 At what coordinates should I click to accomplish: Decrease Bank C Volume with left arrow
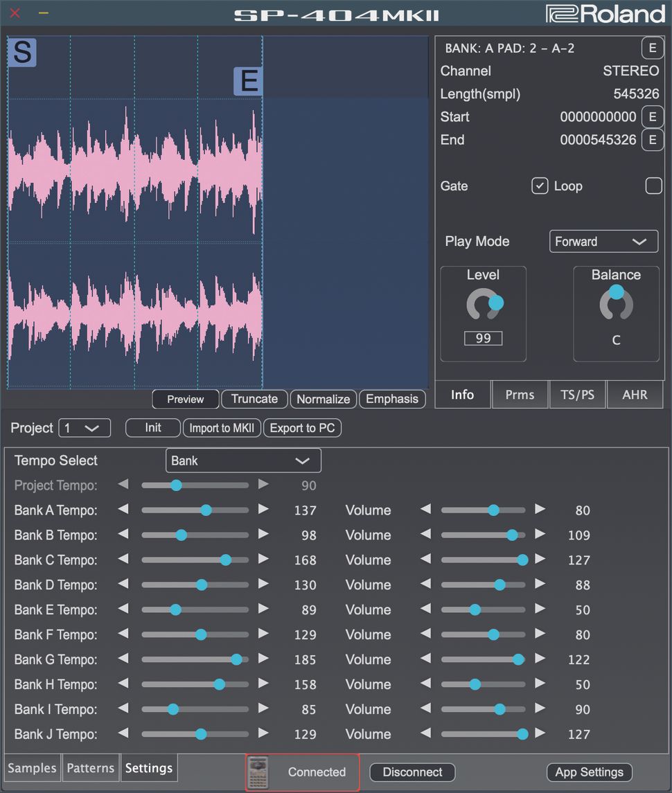[x=425, y=560]
